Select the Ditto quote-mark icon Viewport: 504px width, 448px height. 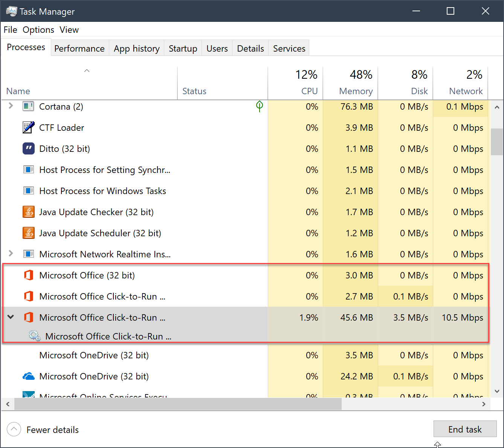tap(28, 148)
